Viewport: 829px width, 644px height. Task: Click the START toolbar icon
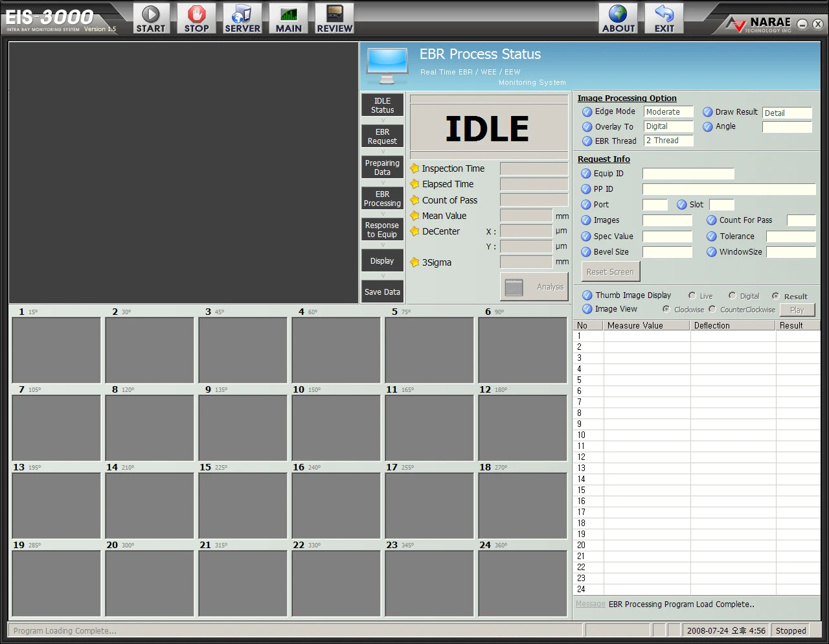pyautogui.click(x=151, y=18)
